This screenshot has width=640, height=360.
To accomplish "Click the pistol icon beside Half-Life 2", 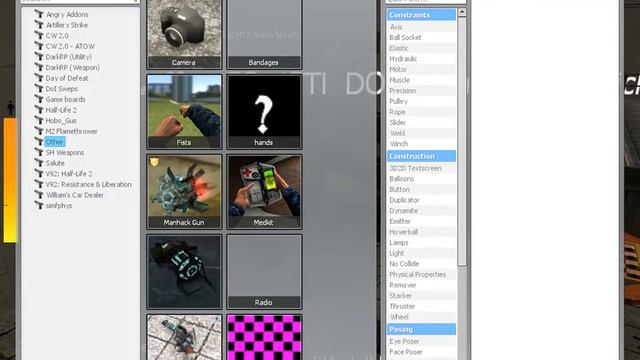I will pos(39,109).
